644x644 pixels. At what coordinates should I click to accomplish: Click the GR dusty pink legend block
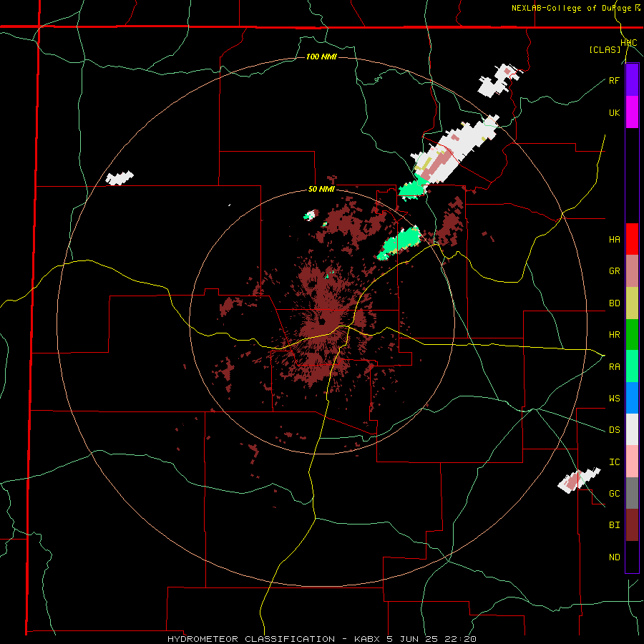click(632, 271)
